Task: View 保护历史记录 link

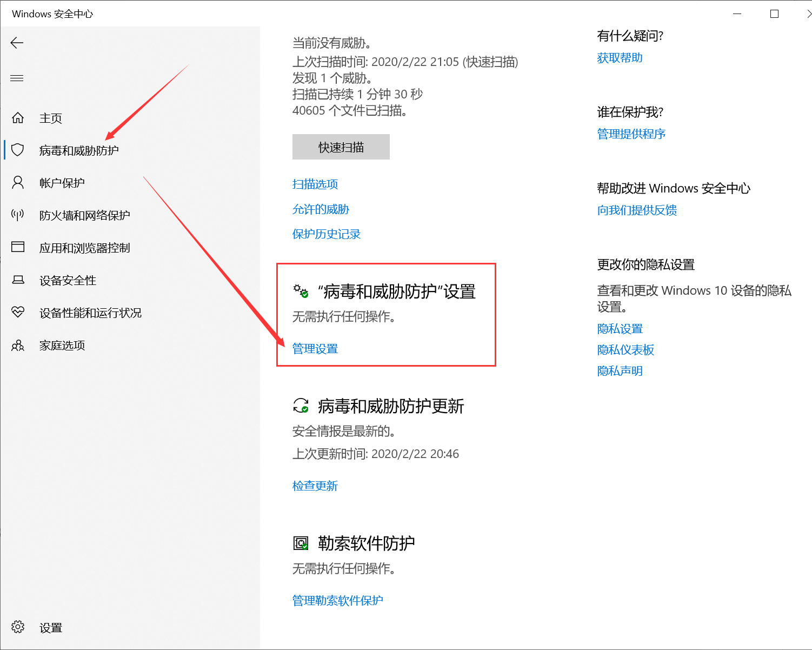Action: [327, 234]
